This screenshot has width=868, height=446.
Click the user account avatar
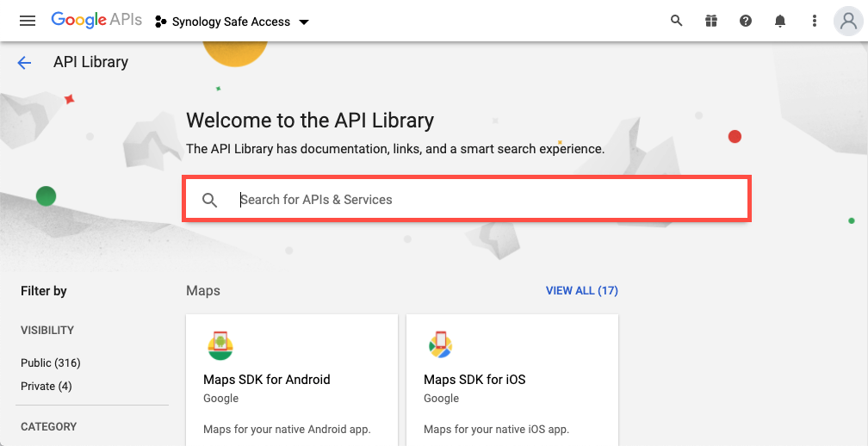[848, 21]
